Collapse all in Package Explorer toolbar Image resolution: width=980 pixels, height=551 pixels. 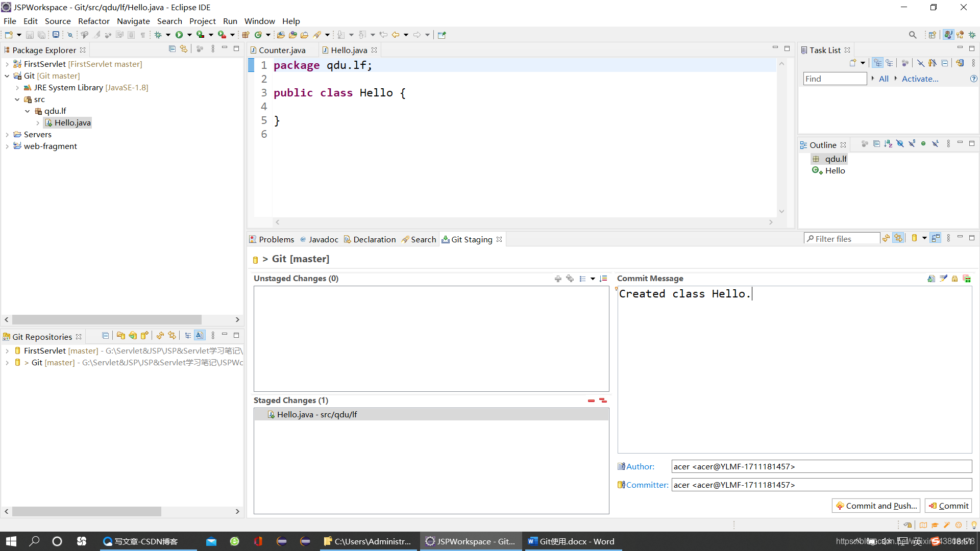tap(172, 49)
